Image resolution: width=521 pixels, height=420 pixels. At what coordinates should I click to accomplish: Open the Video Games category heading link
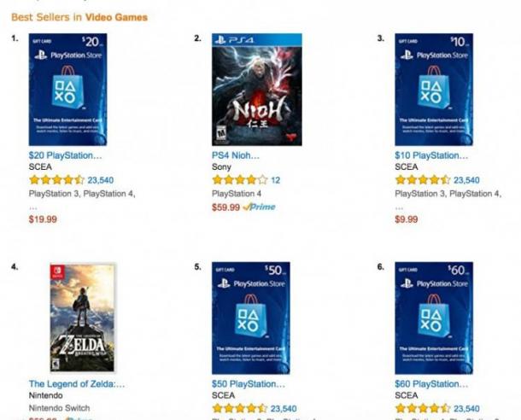pos(116,17)
